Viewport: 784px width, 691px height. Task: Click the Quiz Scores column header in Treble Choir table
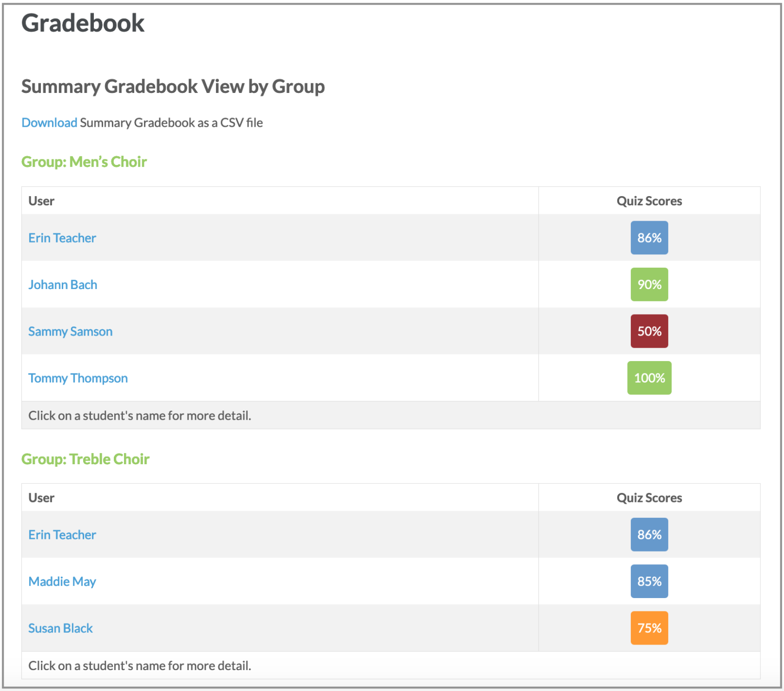[x=649, y=497]
